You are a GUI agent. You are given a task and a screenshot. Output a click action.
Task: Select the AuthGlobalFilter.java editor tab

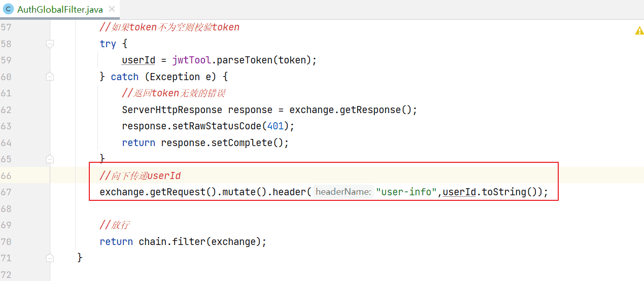click(x=60, y=9)
